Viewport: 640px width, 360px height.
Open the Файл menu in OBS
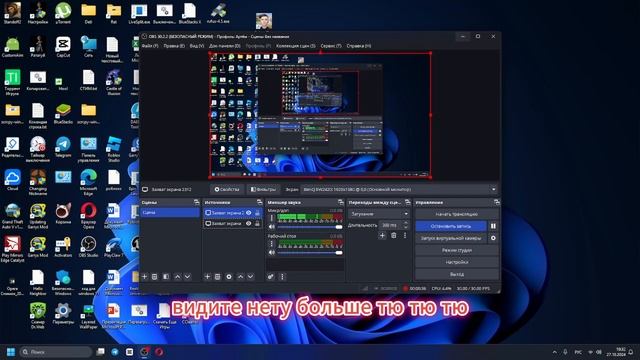150,46
